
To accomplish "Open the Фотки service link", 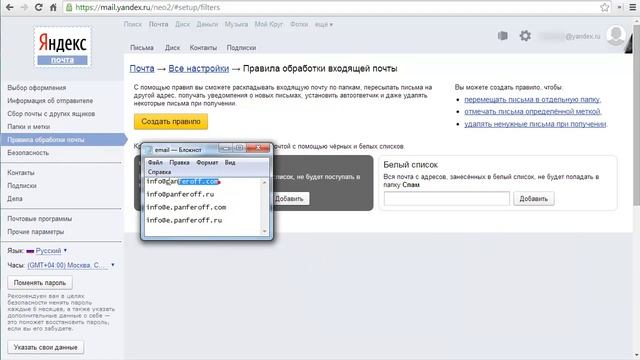I will tap(299, 24).
